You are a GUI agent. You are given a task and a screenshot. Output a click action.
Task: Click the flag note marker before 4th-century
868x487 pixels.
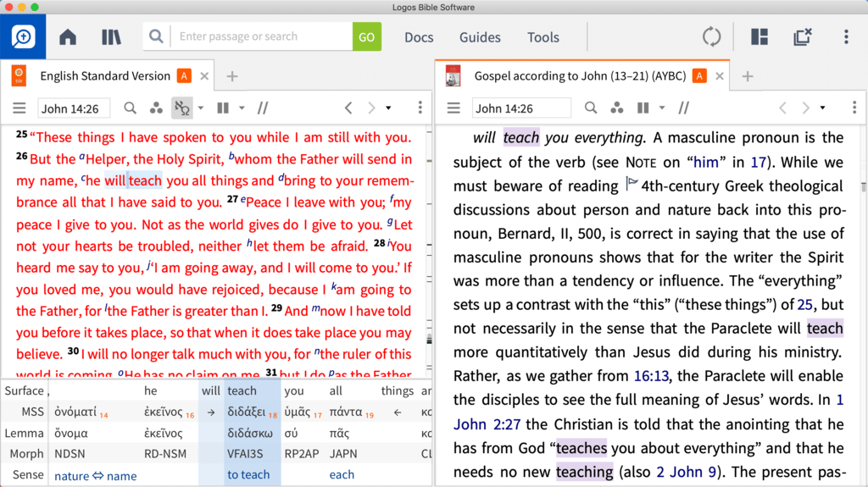point(632,183)
